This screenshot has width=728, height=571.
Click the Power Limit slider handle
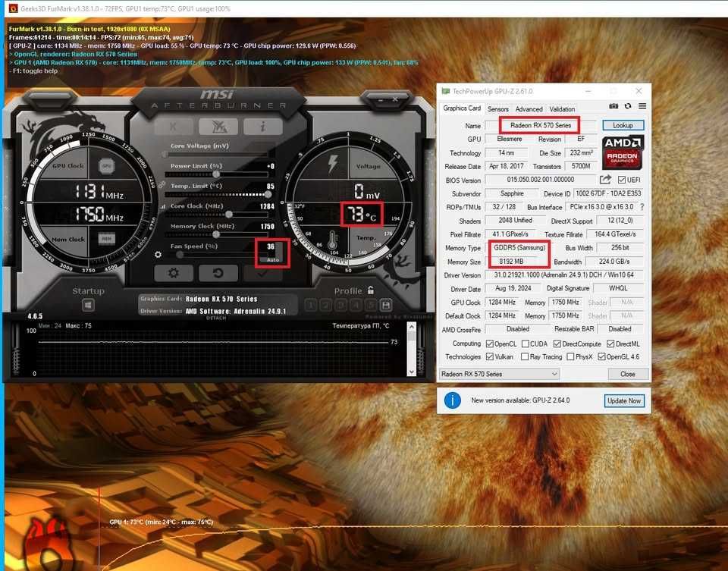pyautogui.click(x=216, y=174)
